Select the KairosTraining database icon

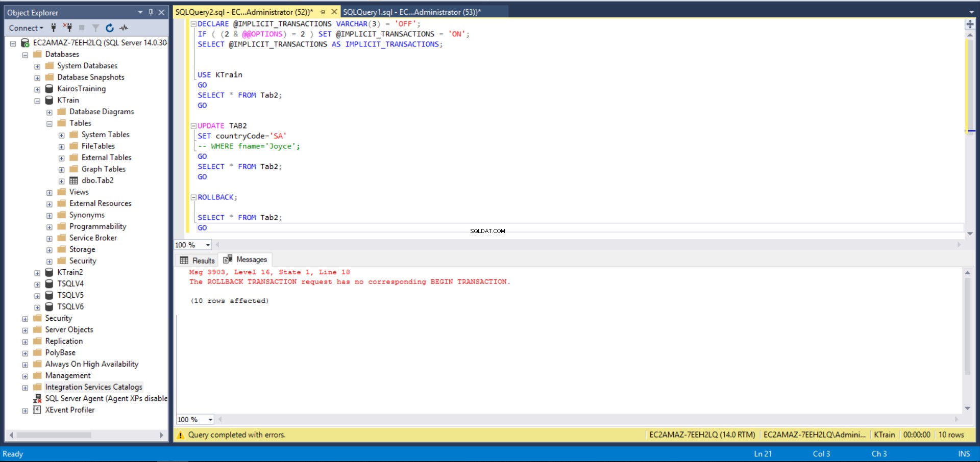point(49,89)
